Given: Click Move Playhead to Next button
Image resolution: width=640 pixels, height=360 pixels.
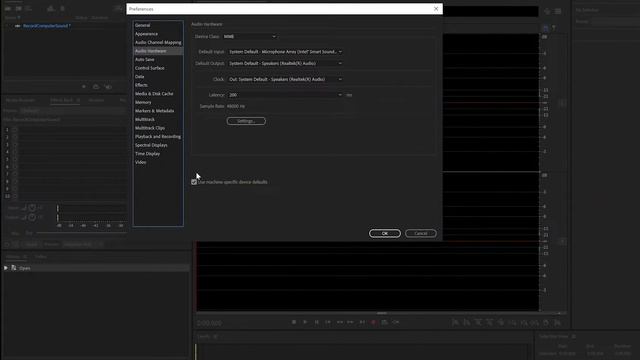Looking at the screenshot, I should (x=362, y=322).
